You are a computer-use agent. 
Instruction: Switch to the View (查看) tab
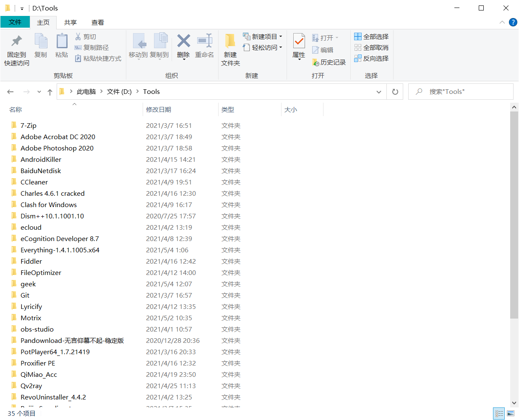(98, 23)
